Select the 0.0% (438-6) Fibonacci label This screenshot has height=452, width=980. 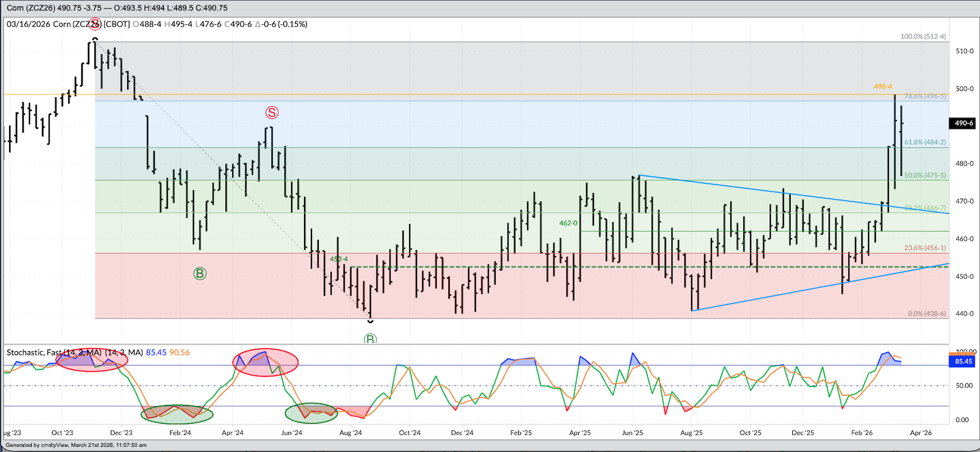926,313
